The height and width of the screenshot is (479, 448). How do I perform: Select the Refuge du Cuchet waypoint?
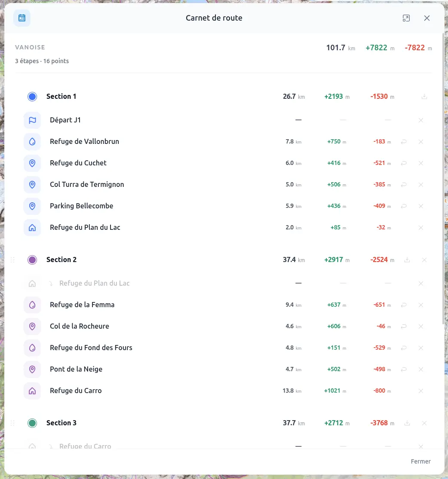tap(224, 163)
